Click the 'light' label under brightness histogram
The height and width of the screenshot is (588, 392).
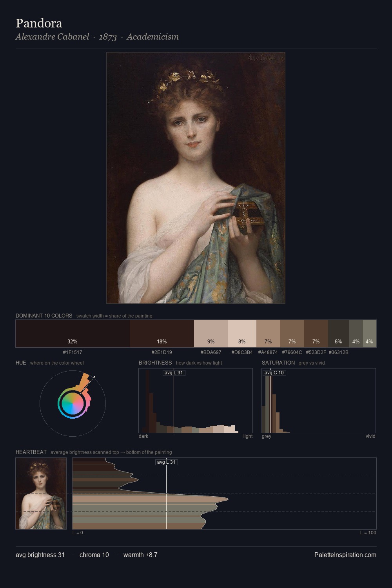[x=248, y=436]
